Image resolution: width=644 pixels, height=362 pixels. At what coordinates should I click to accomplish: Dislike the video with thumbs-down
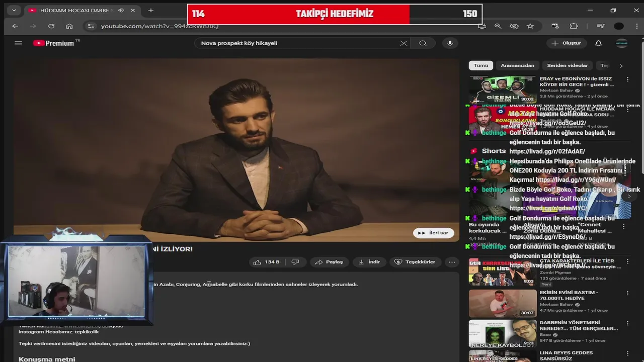[x=296, y=262]
